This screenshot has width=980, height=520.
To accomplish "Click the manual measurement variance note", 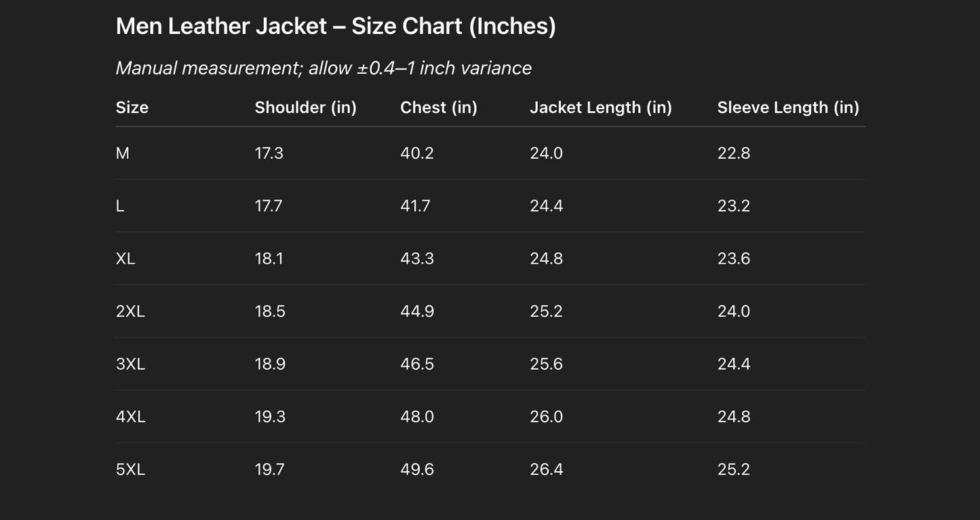I will [324, 68].
